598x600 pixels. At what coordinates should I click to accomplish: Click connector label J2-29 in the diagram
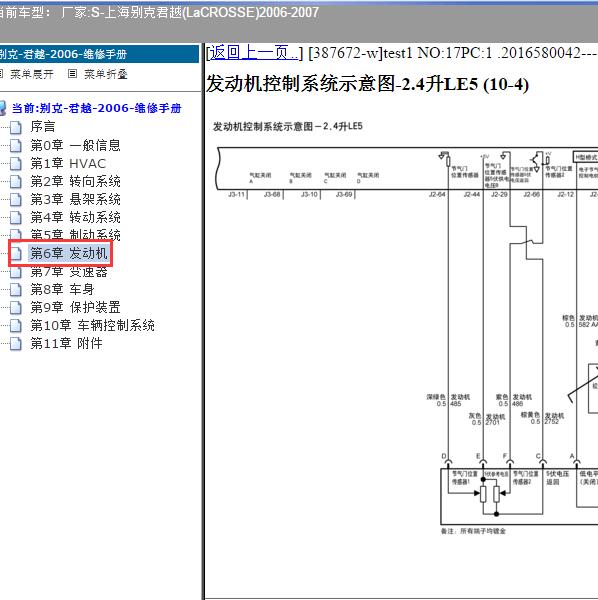499,194
